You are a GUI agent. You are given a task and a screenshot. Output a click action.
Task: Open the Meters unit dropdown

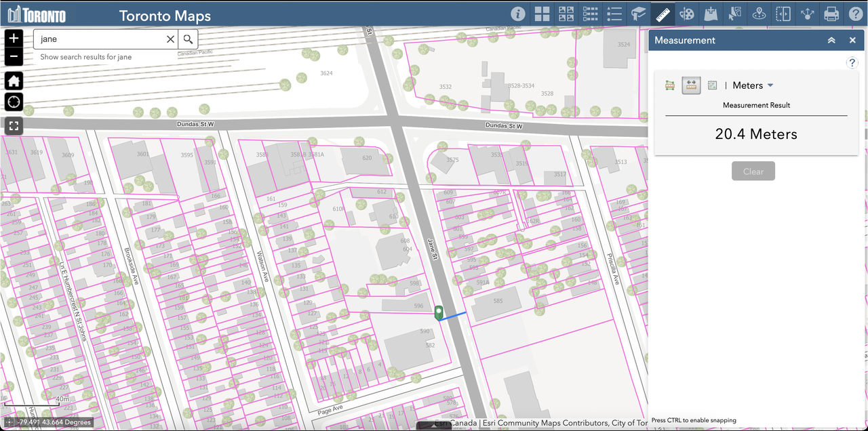tap(753, 85)
